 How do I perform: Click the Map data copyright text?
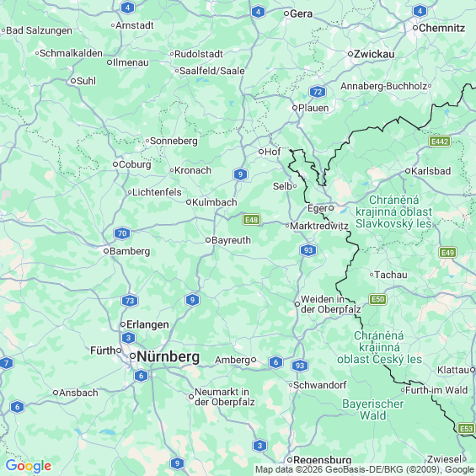pyautogui.click(x=365, y=469)
